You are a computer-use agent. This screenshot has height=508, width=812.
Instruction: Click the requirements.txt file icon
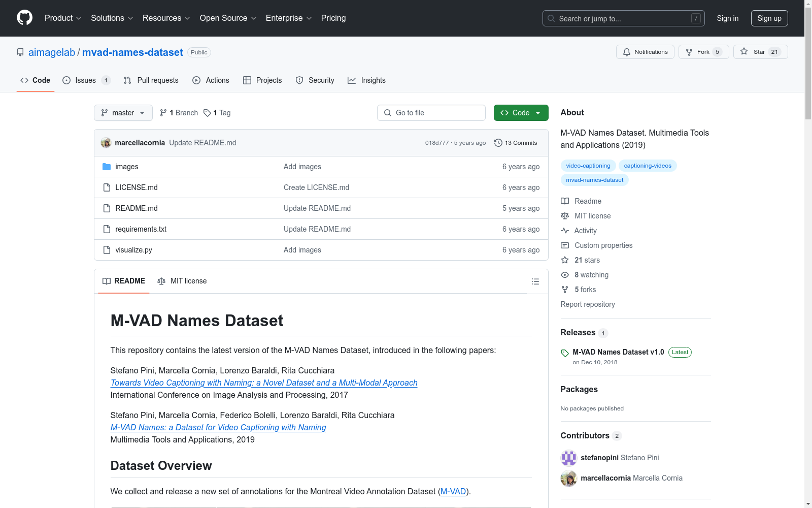107,229
